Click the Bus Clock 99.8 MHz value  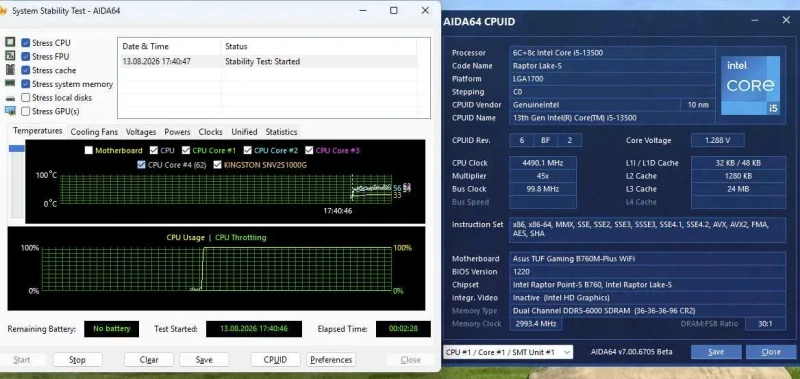[x=543, y=189]
